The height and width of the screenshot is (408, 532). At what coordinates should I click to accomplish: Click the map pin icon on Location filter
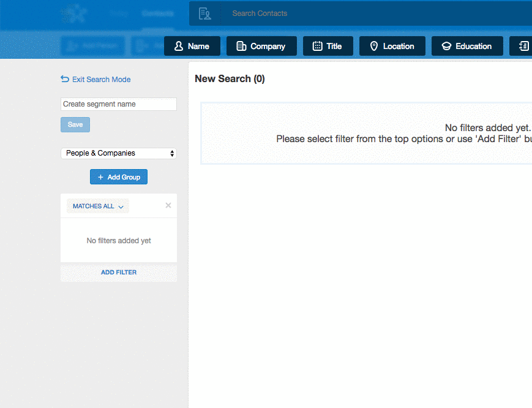click(x=374, y=47)
